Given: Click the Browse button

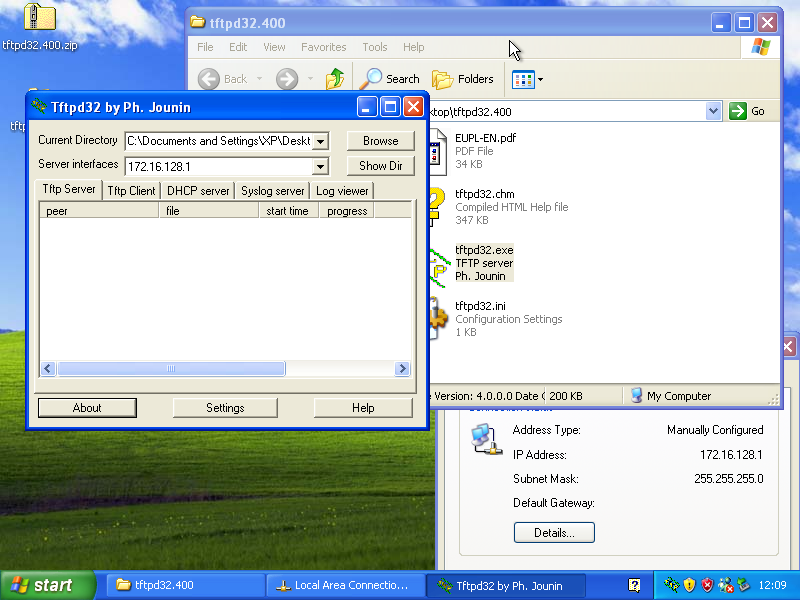Looking at the screenshot, I should coord(380,141).
